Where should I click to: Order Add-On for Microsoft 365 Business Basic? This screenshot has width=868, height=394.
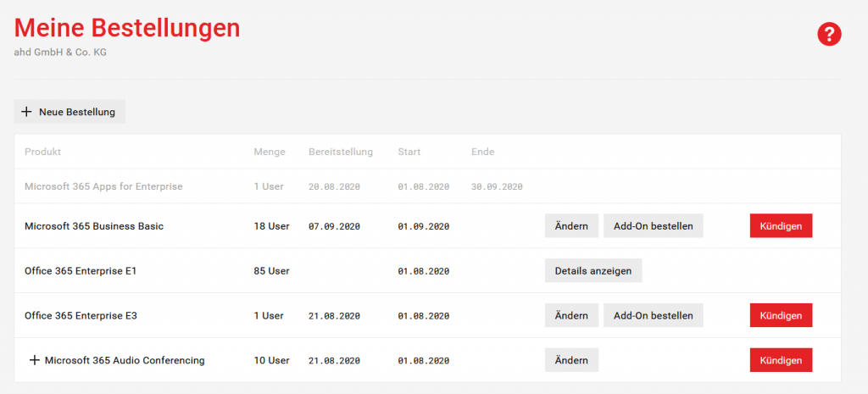(654, 225)
